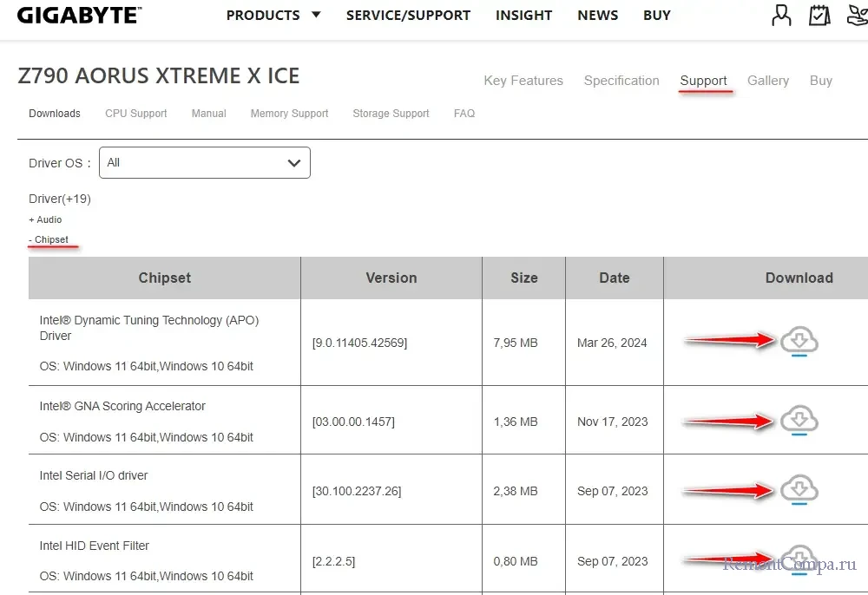The width and height of the screenshot is (868, 595).
Task: Collapse the Chipset driver section
Action: tap(49, 239)
